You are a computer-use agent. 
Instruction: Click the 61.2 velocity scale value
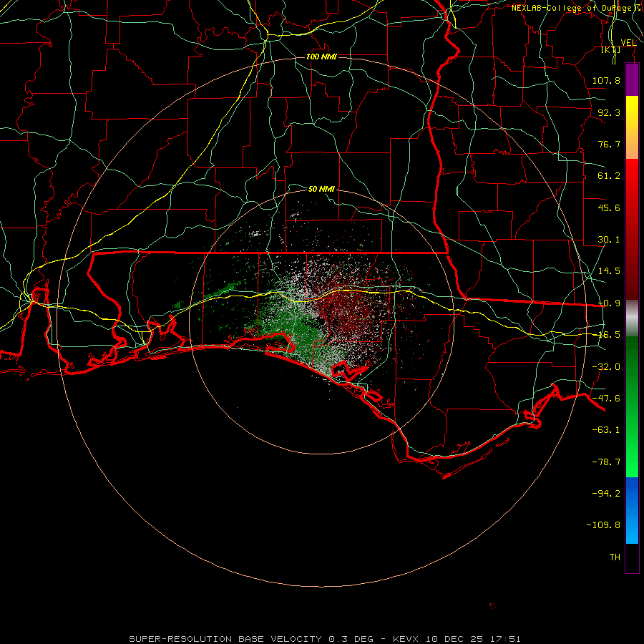[609, 176]
